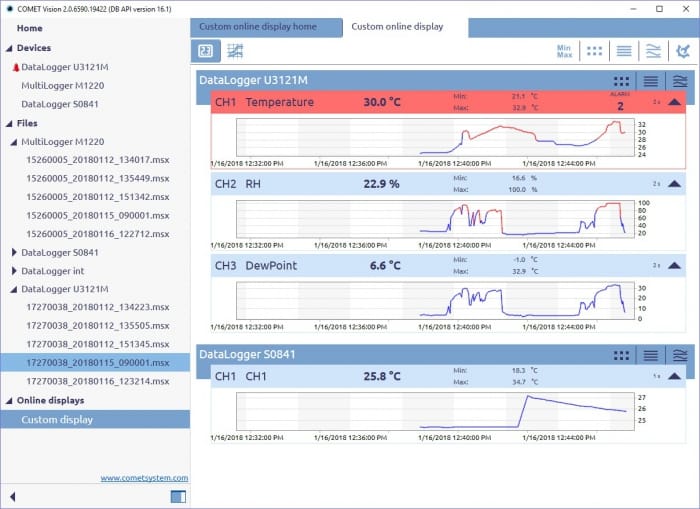The height and width of the screenshot is (509, 700).
Task: Click the top toolbar list rows icon
Action: click(624, 51)
